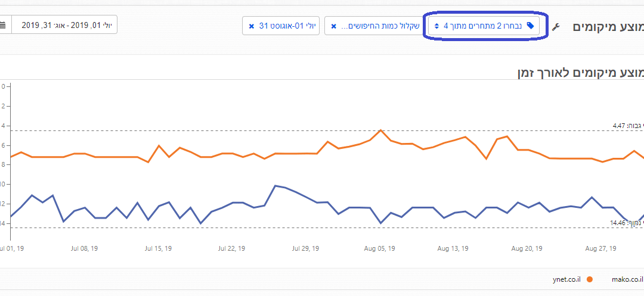This screenshot has height=296, width=644.
Task: Click the Jul 15, 19 axis label
Action: pos(158,248)
